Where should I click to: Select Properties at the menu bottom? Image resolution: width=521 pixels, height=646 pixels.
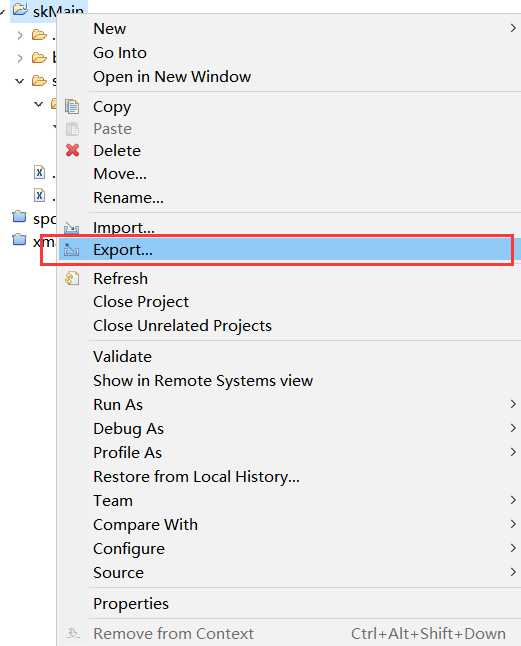(x=131, y=604)
